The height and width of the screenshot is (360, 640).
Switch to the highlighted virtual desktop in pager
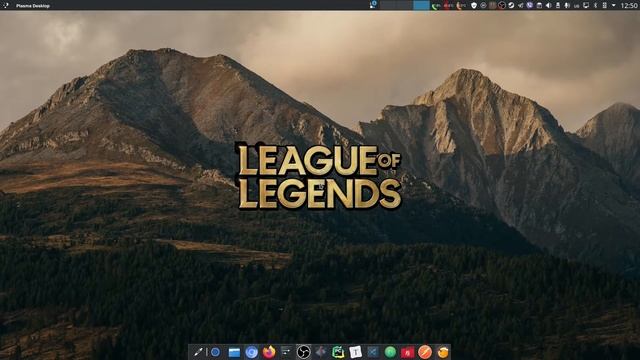click(x=421, y=5)
